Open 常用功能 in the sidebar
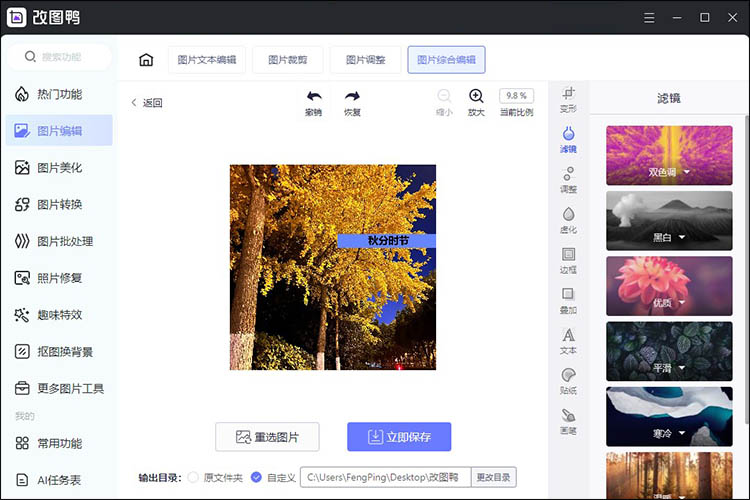750x500 pixels. click(x=59, y=443)
